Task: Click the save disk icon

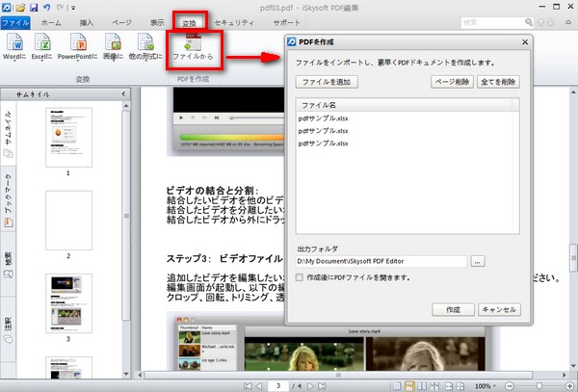Action: coord(34,7)
